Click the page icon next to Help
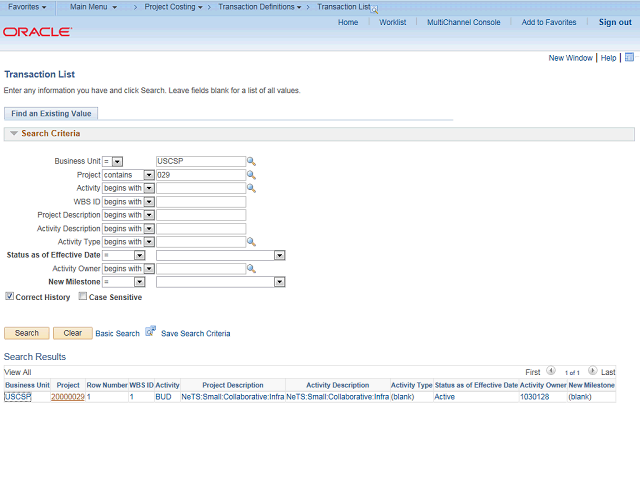Viewport: 640px width, 480px height. point(629,57)
